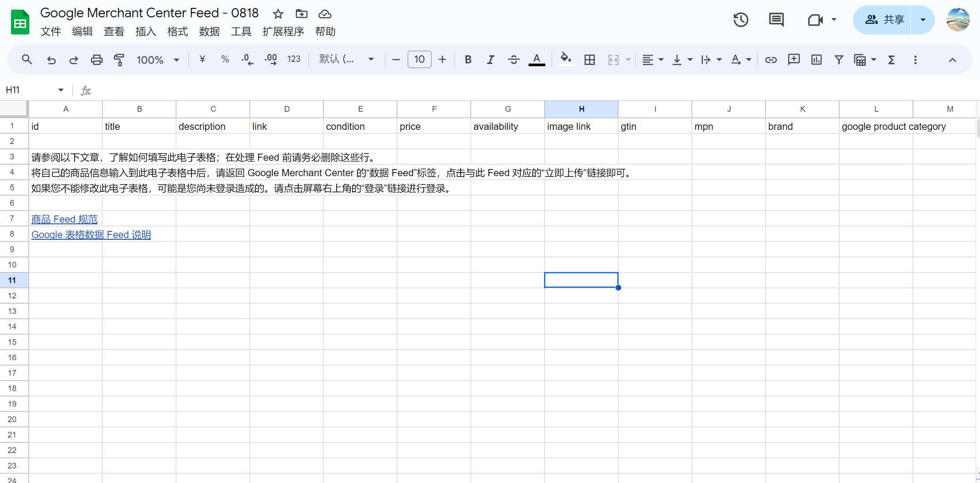
Task: Expand the merge cells options arrow
Action: click(x=628, y=60)
